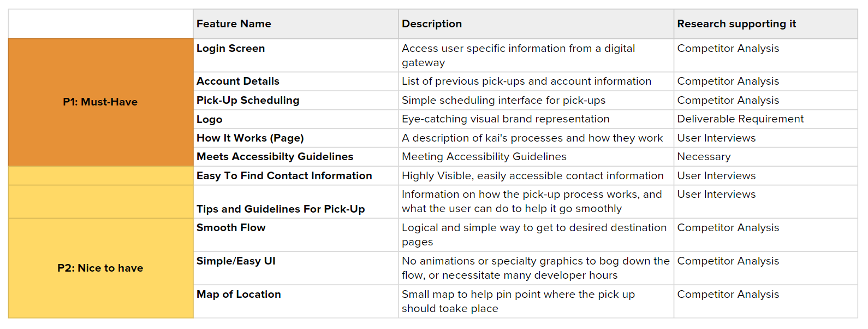Click the Pick-Up Scheduling feature cell
The width and height of the screenshot is (868, 329).
296,101
